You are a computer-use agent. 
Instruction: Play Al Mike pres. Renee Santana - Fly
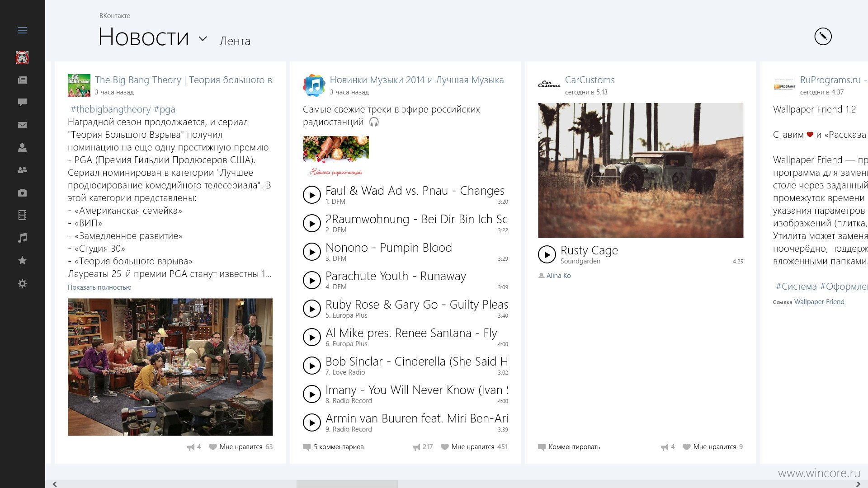tap(311, 337)
